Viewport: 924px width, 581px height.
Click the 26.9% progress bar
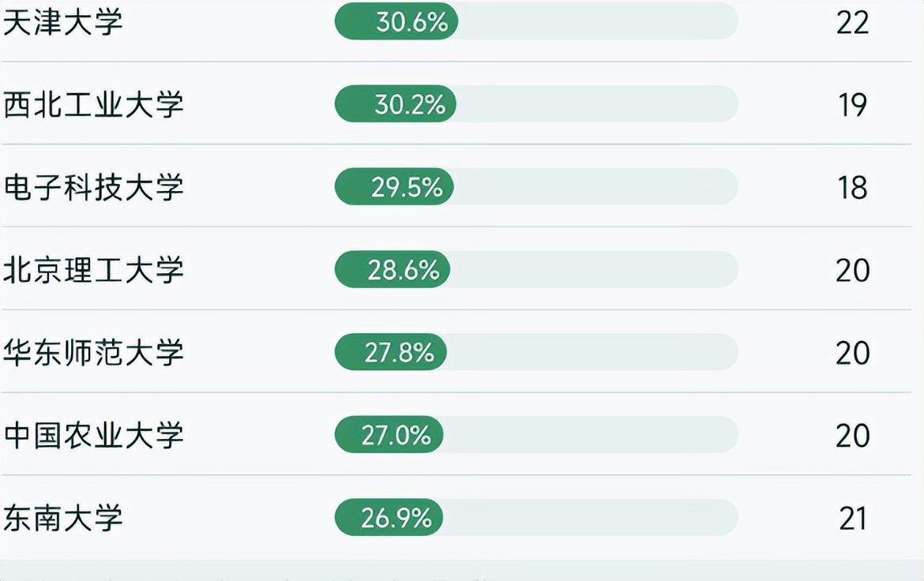389,518
